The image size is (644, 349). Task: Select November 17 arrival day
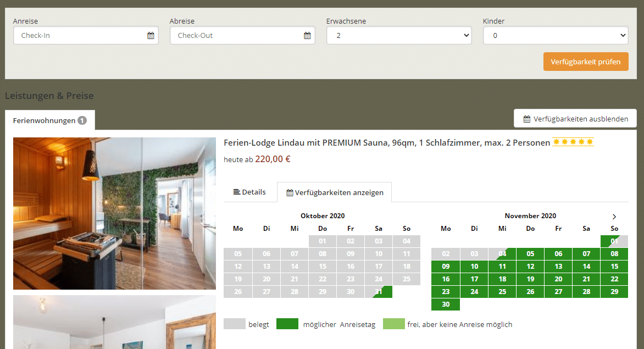(474, 279)
